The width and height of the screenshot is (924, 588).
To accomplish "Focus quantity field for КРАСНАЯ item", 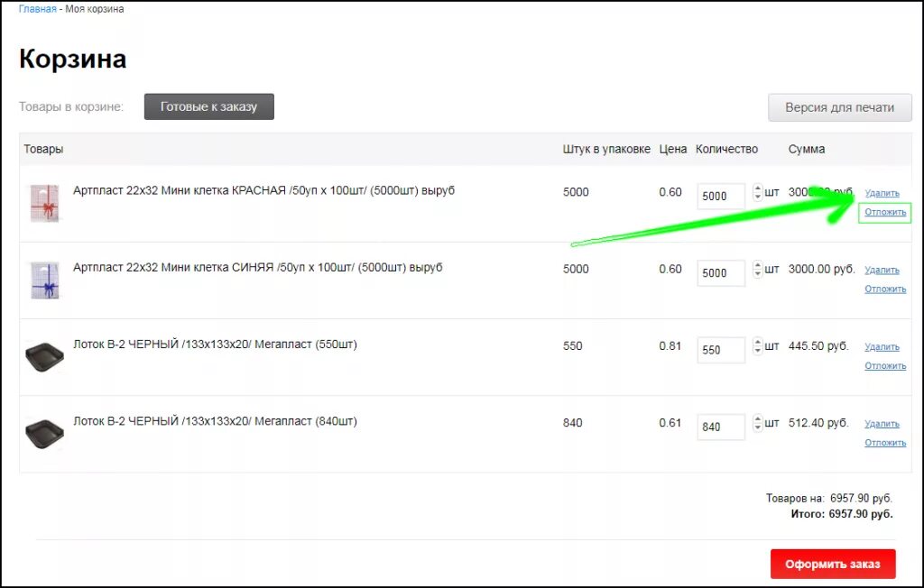I will (721, 197).
